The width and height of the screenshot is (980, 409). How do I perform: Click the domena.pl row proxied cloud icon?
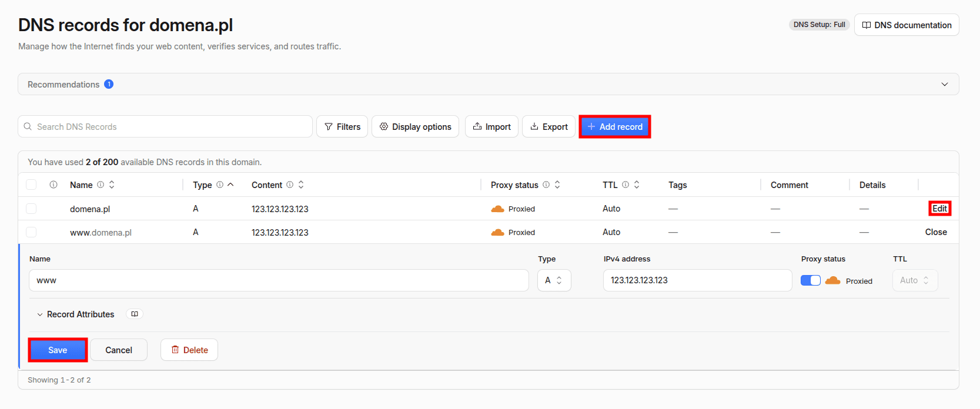pyautogui.click(x=497, y=209)
